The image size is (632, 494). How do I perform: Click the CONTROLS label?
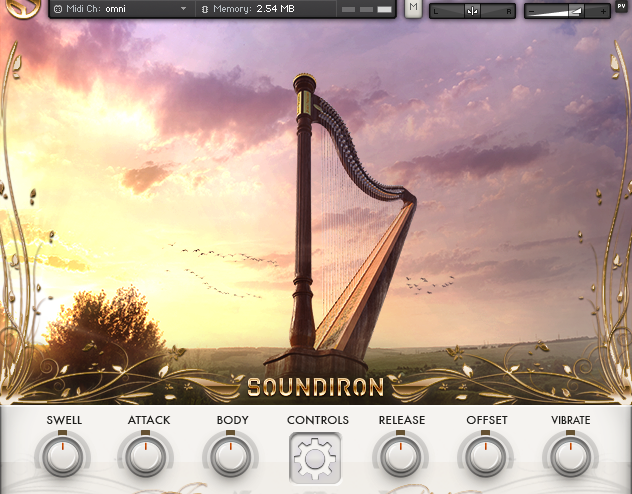point(318,420)
